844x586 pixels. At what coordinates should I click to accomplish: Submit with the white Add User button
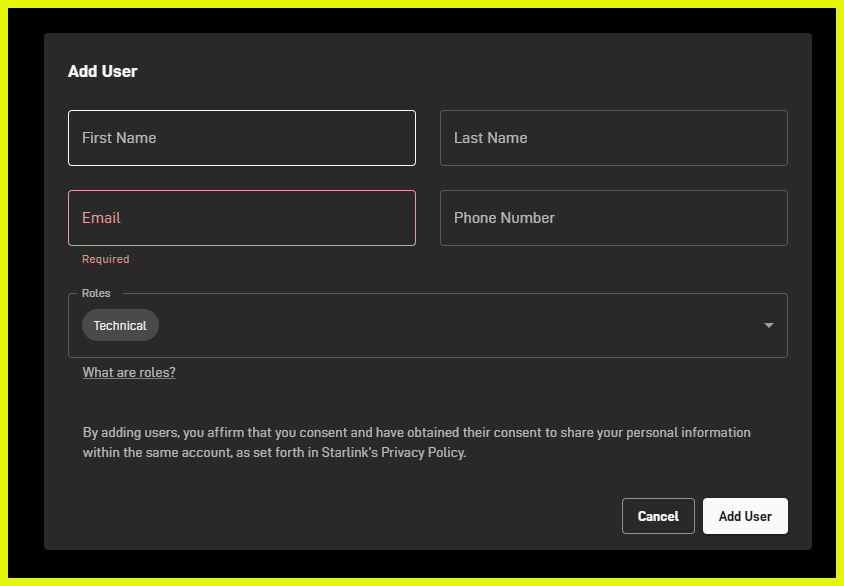tap(745, 516)
